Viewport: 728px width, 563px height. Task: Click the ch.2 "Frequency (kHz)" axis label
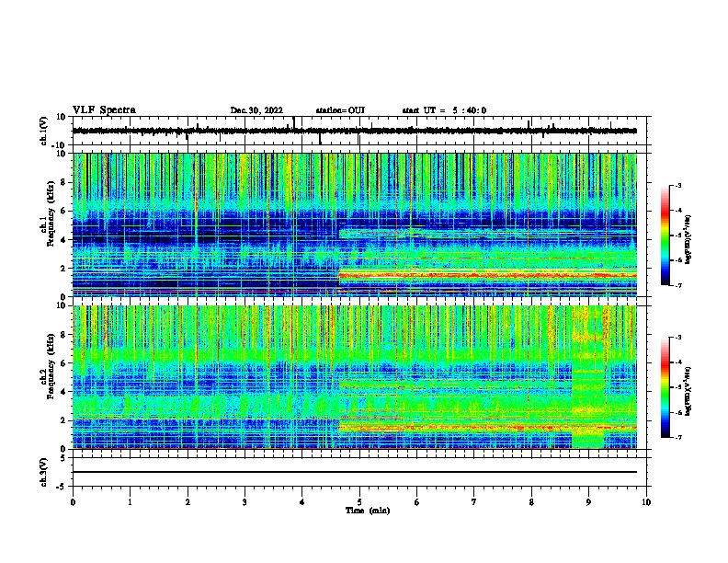click(x=51, y=365)
